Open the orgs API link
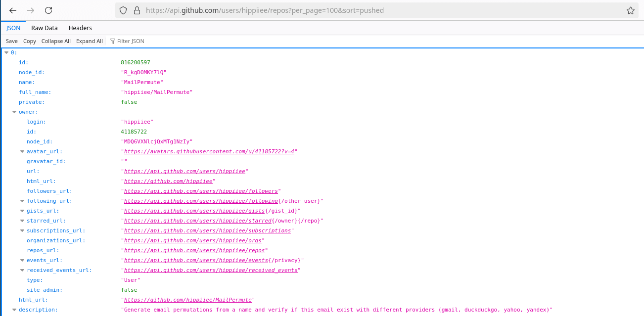644x316 pixels. pos(193,240)
